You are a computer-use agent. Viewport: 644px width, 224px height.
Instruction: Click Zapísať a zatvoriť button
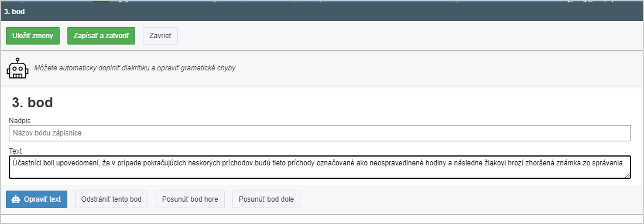[x=101, y=36]
